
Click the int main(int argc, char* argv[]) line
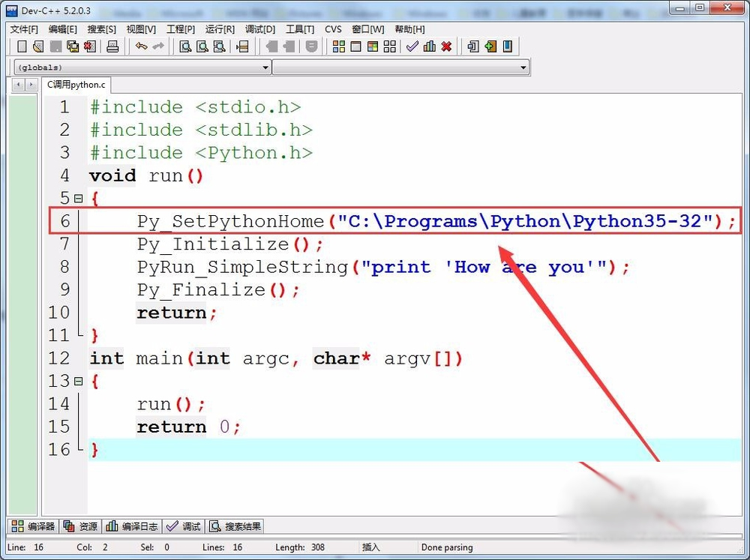pyautogui.click(x=276, y=358)
